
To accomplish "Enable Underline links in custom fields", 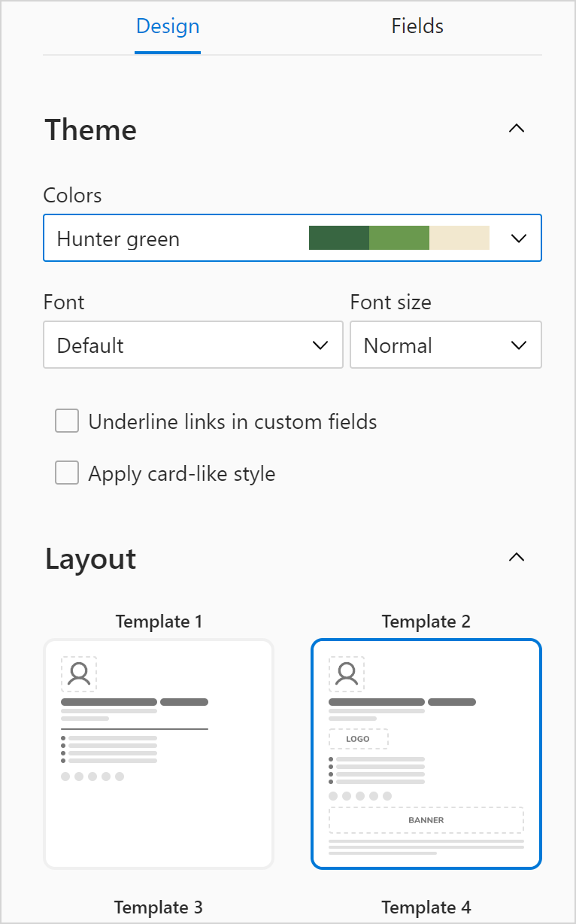I will (x=67, y=421).
